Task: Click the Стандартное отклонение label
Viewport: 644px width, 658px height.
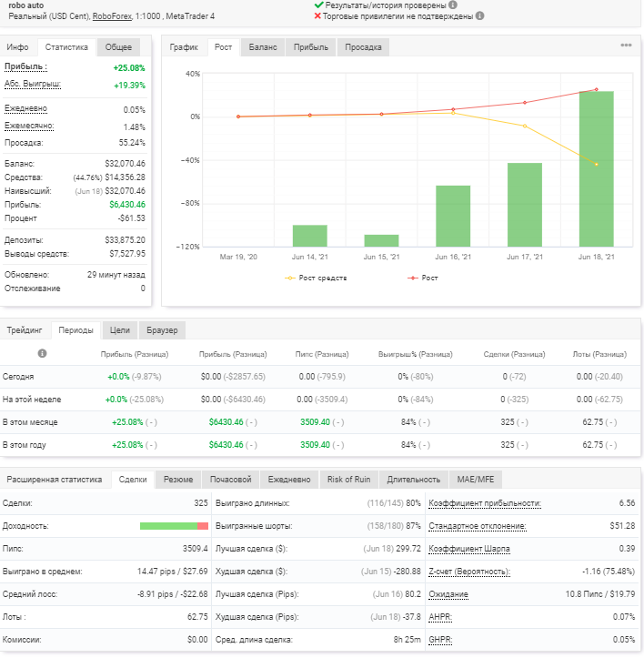Action: [478, 526]
